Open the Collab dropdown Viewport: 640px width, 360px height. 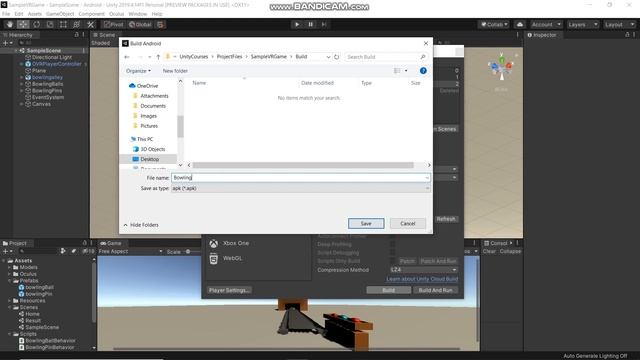[494, 24]
